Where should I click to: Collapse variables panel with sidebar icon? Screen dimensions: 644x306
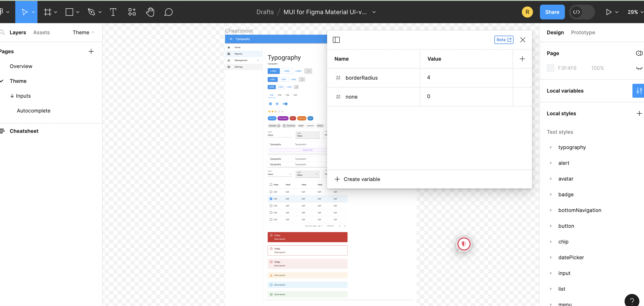[x=336, y=40]
